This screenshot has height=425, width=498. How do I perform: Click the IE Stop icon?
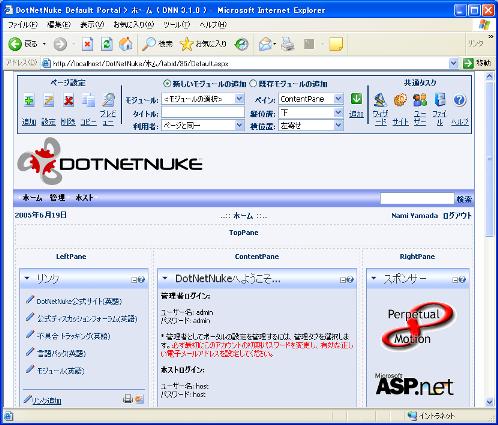pos(87,44)
